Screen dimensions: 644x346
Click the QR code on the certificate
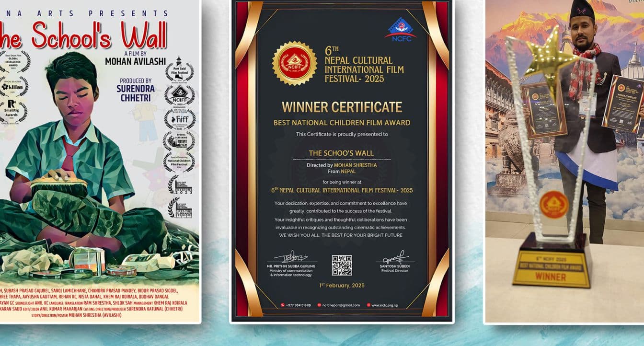click(x=342, y=265)
